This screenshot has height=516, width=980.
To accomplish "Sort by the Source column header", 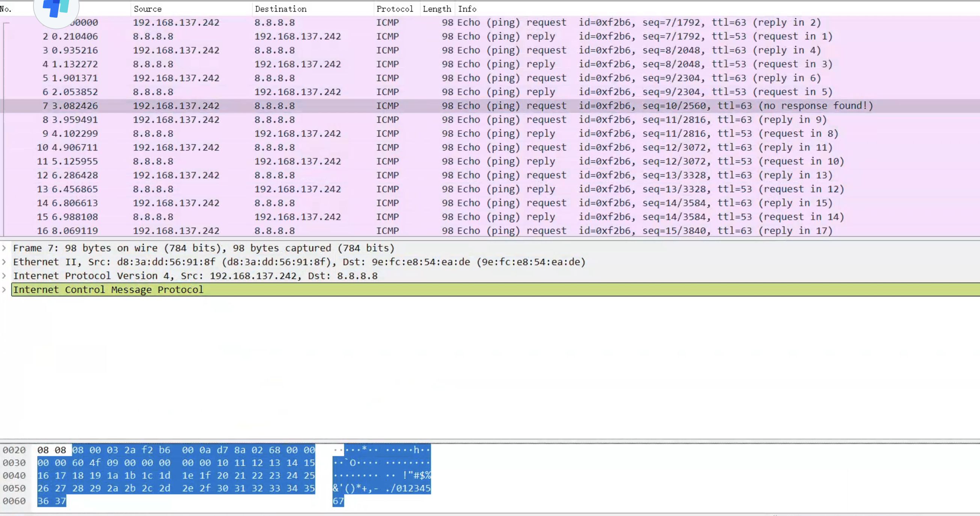I will 148,9.
